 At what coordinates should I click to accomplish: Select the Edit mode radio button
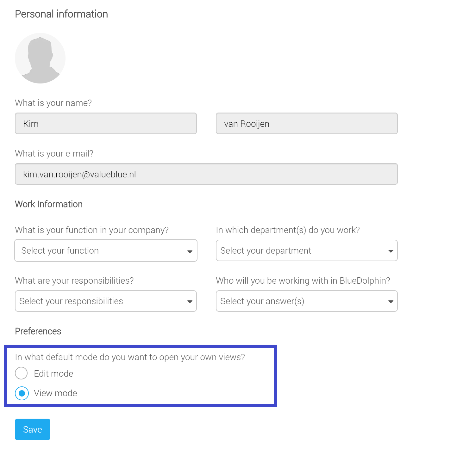click(21, 373)
